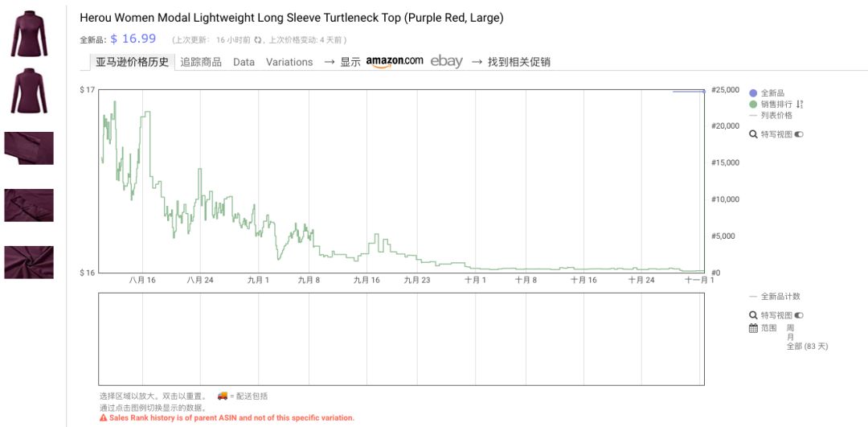Switch to the 追踪商品 tab

(x=201, y=62)
